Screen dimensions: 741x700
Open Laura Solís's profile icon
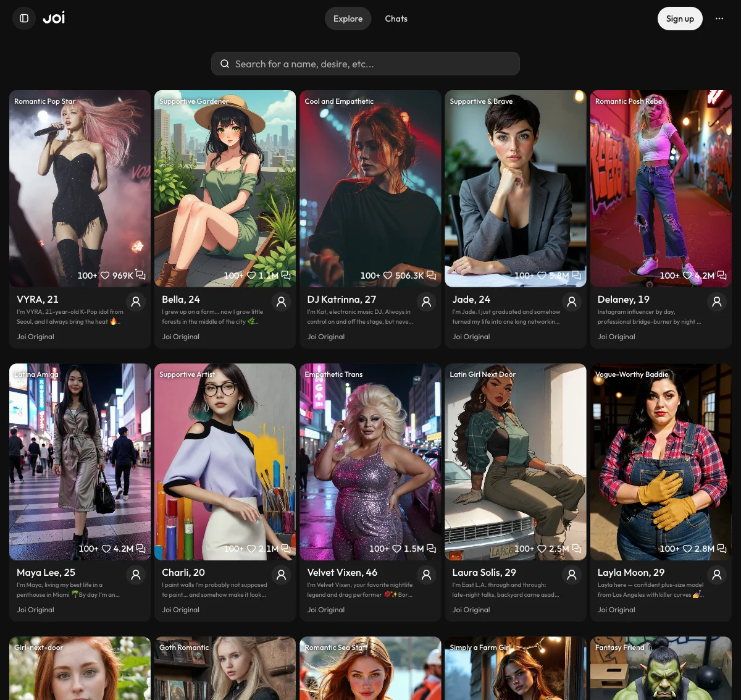pyautogui.click(x=572, y=575)
